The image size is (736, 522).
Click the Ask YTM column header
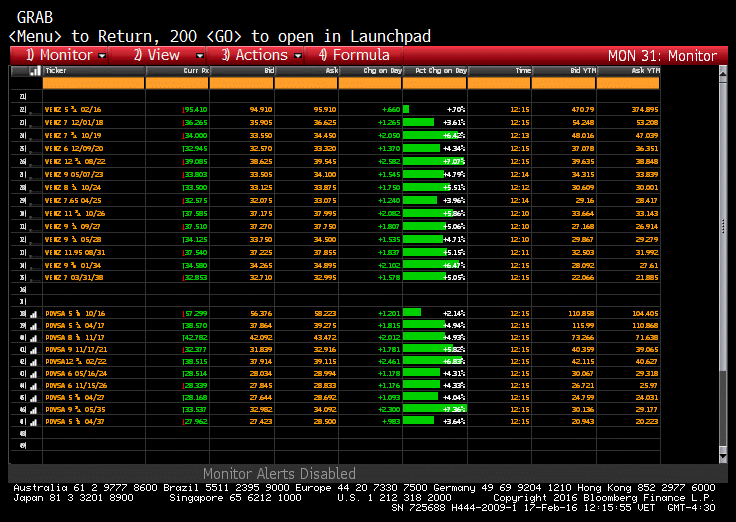[628, 71]
